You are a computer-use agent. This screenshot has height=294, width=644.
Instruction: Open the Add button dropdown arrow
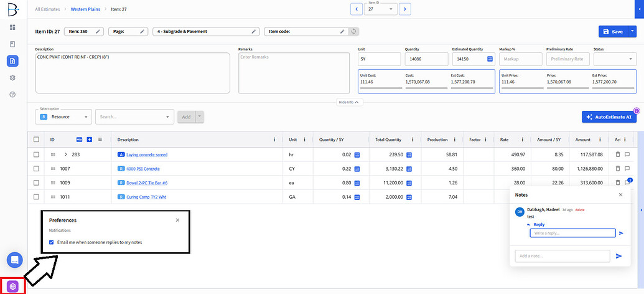pos(200,116)
